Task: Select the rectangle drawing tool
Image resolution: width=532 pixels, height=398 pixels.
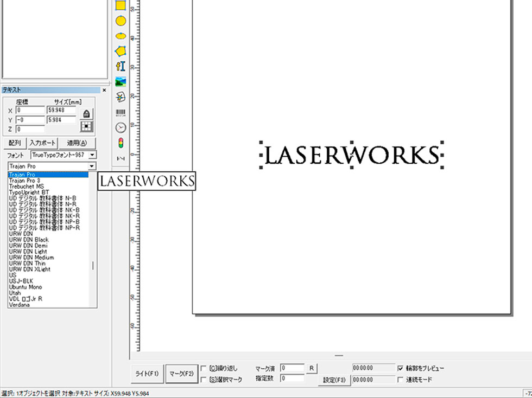Action: 121,5
